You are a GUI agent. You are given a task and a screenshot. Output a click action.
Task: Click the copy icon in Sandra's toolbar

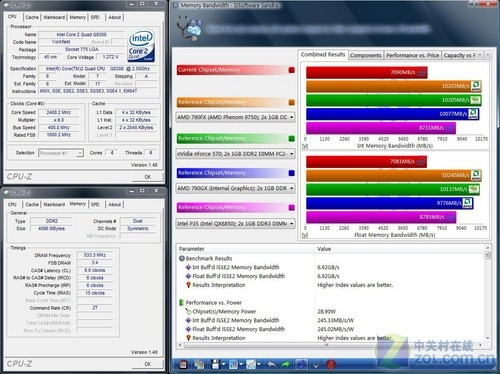[199, 364]
